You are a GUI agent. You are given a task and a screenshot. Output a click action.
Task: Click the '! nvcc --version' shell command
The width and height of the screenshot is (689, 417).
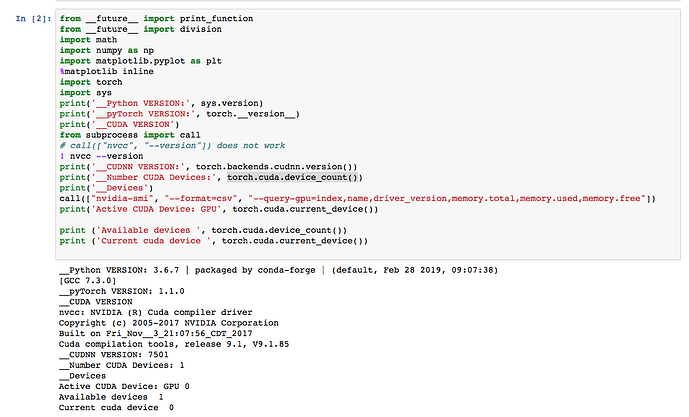click(x=102, y=156)
